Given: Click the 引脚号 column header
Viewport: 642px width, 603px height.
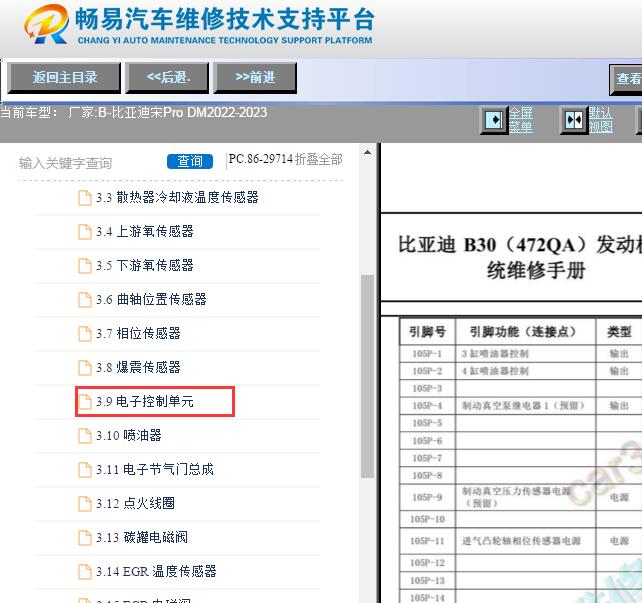Looking at the screenshot, I should [x=427, y=332].
